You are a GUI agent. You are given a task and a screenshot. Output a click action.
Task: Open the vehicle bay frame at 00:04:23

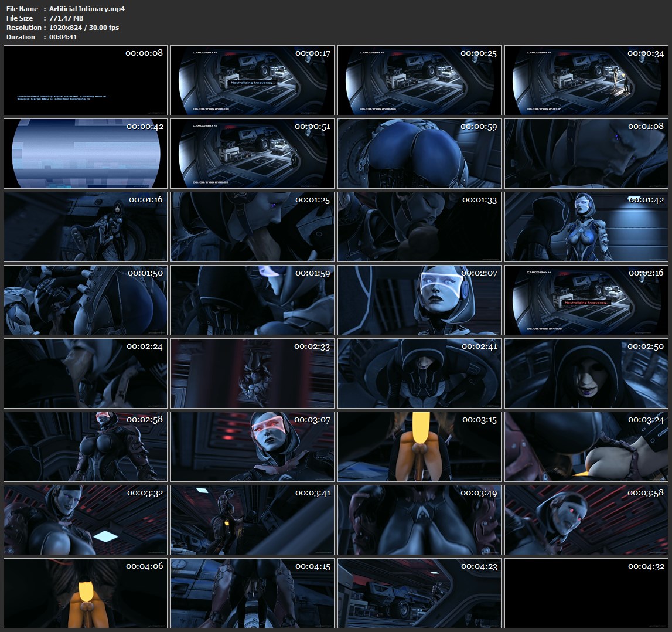coord(419,593)
